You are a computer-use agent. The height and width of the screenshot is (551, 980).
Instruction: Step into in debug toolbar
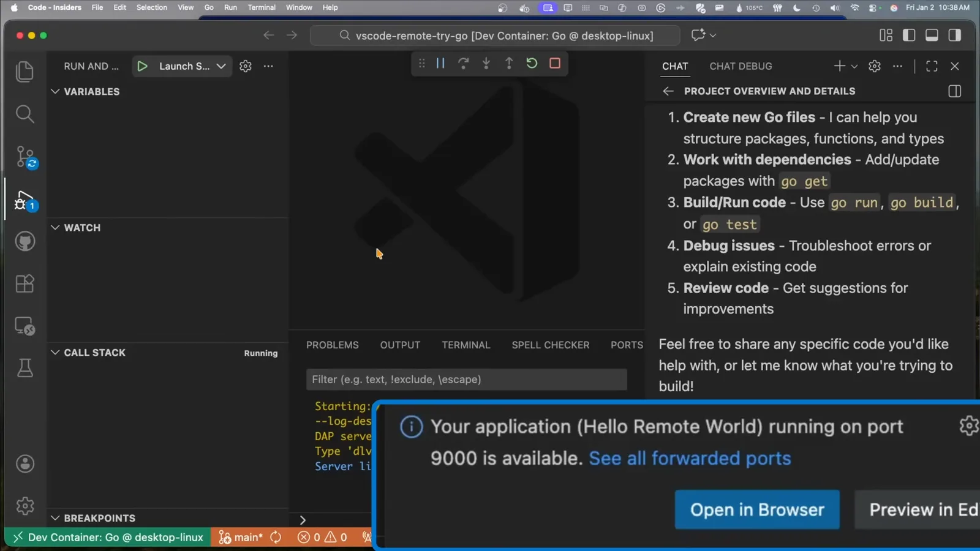click(x=486, y=63)
